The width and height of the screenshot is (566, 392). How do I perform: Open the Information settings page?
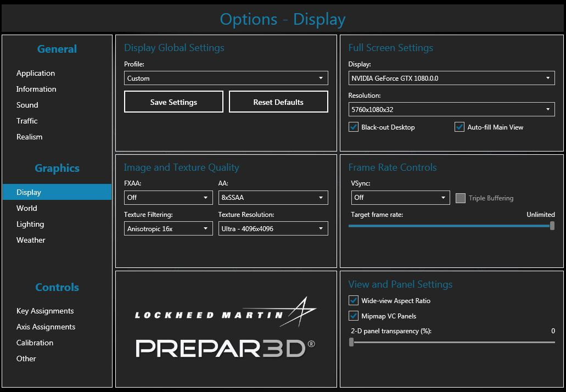[36, 89]
